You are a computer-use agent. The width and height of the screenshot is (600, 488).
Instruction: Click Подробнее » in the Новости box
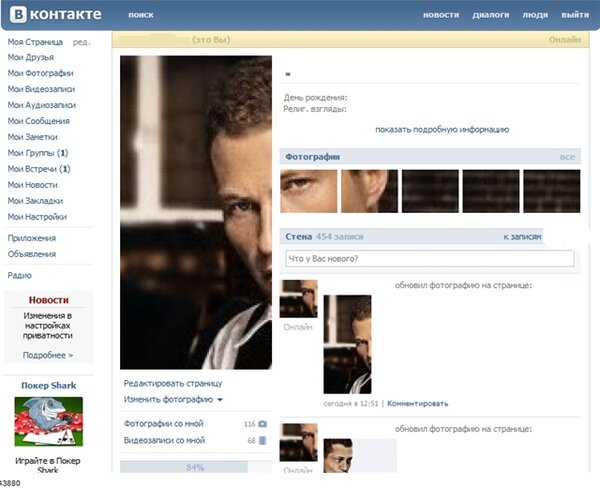click(48, 355)
